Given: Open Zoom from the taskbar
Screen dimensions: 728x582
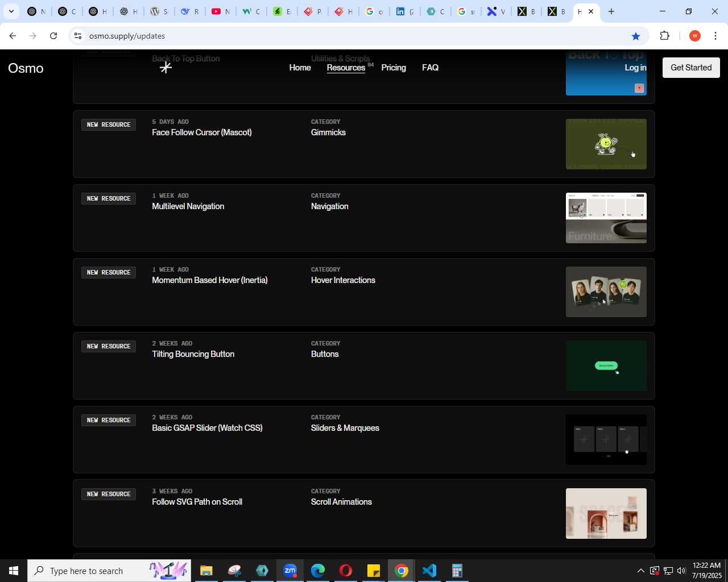Looking at the screenshot, I should (290, 571).
